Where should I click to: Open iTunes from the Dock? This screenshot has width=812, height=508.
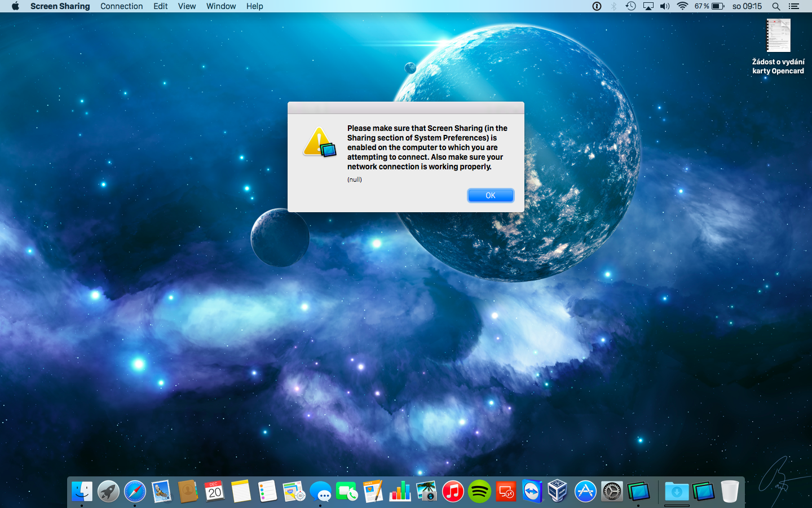click(x=453, y=492)
